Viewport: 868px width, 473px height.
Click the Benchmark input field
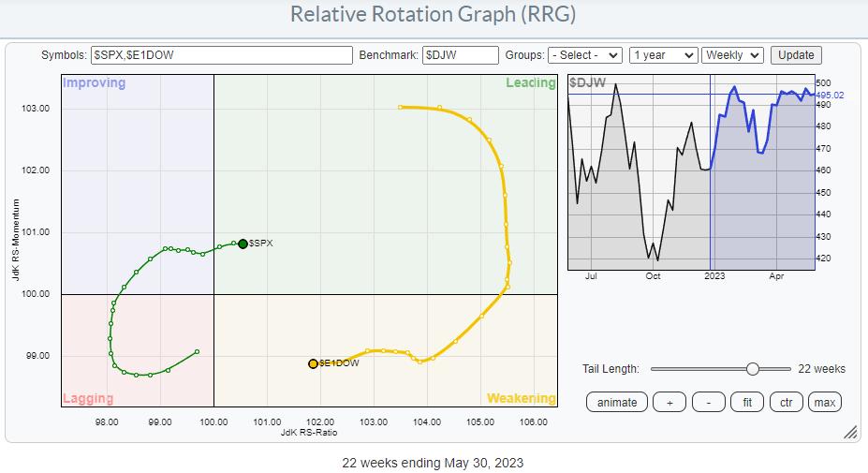click(460, 55)
